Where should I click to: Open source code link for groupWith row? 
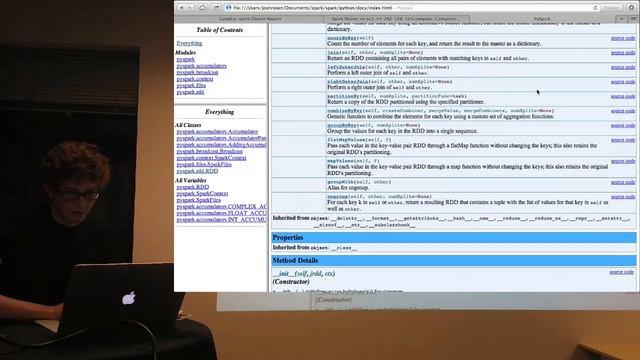tap(623, 182)
